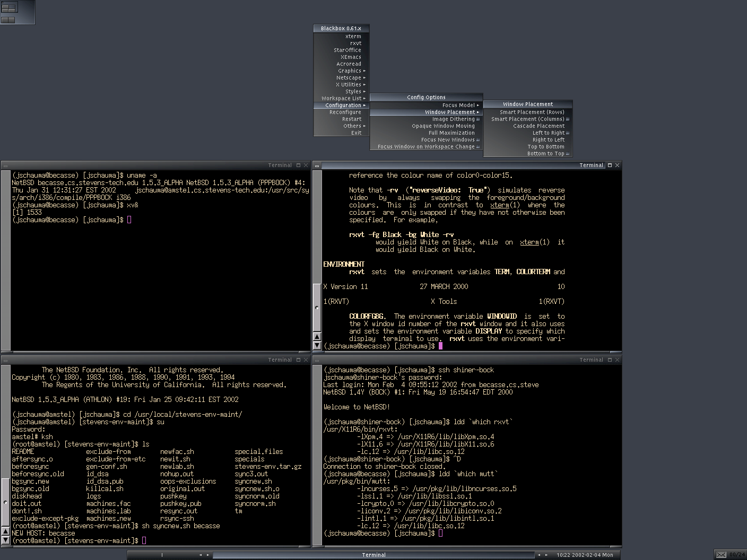Click the previous window arrow in the toolbar

539,555
